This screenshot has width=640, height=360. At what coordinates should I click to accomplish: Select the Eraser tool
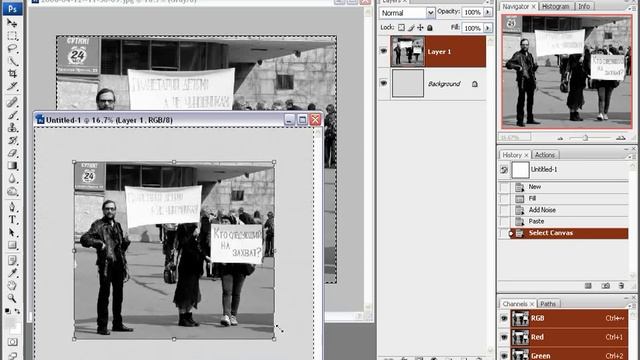click(x=12, y=153)
